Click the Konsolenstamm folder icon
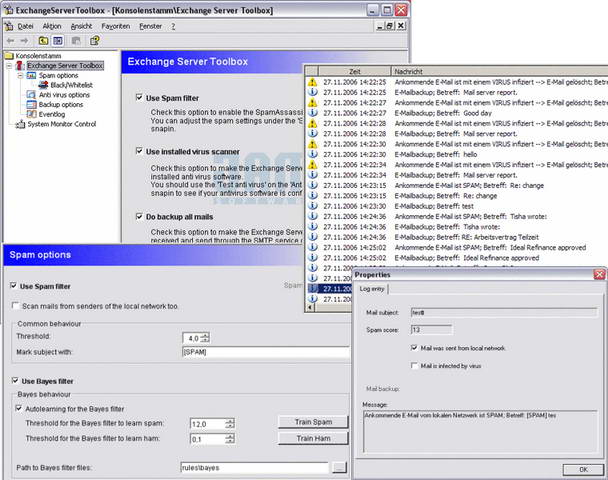 (x=9, y=56)
